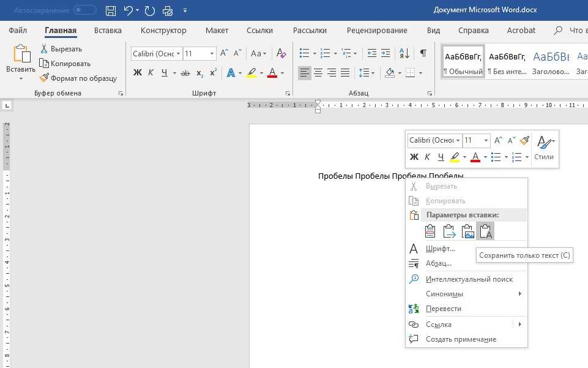Choose Сохранить только текст paste option
The height and width of the screenshot is (368, 588).
486,231
